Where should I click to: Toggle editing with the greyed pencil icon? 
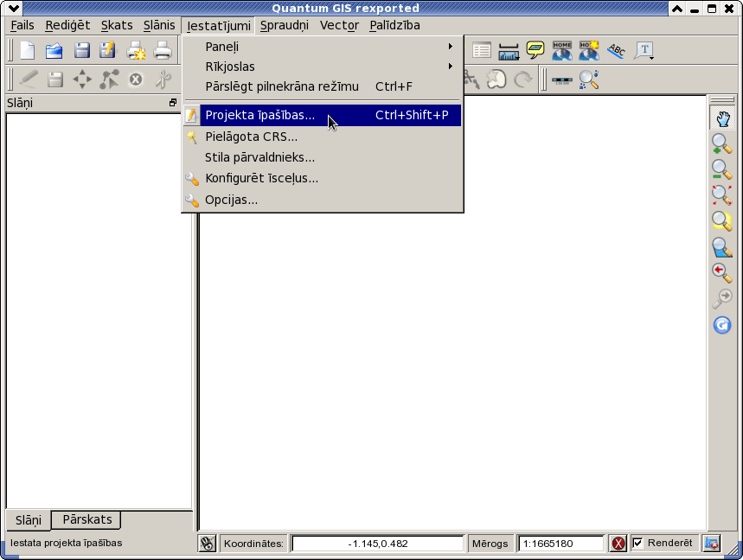click(x=28, y=79)
